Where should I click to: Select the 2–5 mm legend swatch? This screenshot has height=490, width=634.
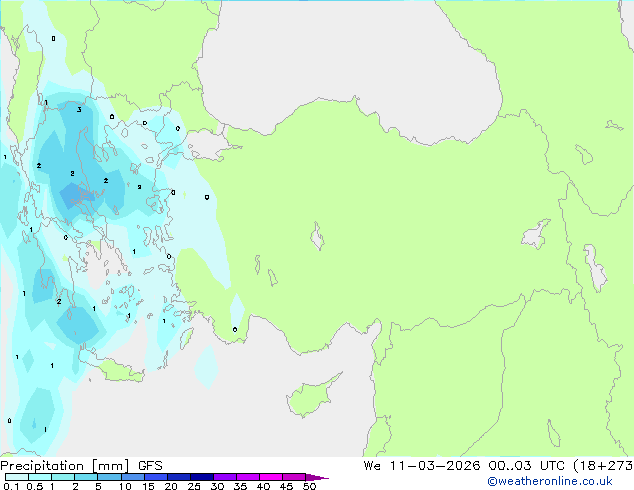pyautogui.click(x=86, y=477)
